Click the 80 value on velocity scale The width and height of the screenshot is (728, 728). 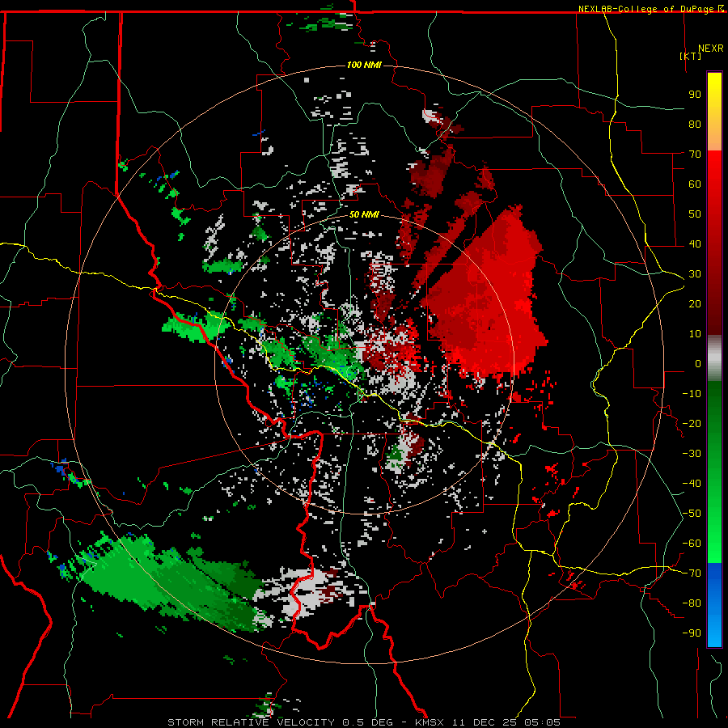pos(695,124)
